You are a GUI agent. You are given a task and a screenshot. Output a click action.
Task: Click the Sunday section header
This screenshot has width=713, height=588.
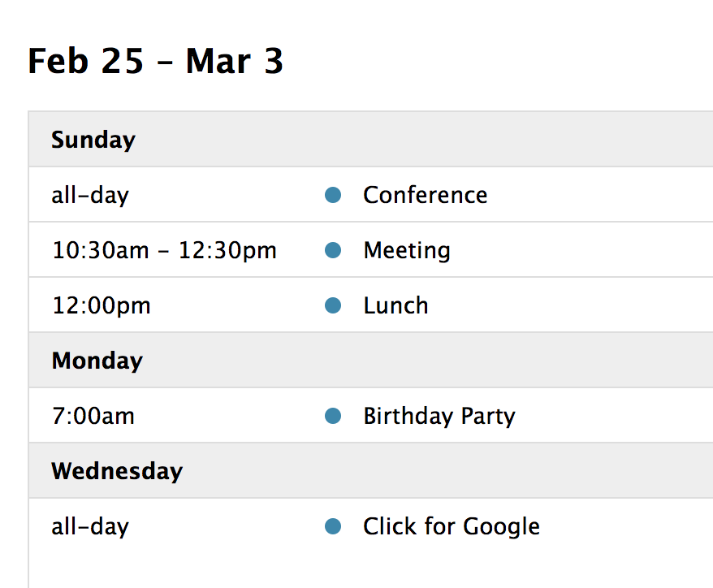(x=93, y=140)
